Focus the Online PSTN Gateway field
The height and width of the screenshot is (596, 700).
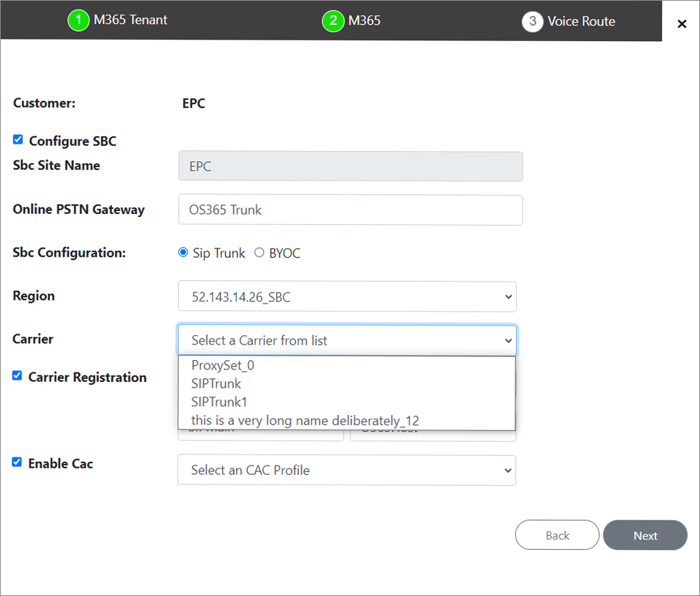pos(350,210)
